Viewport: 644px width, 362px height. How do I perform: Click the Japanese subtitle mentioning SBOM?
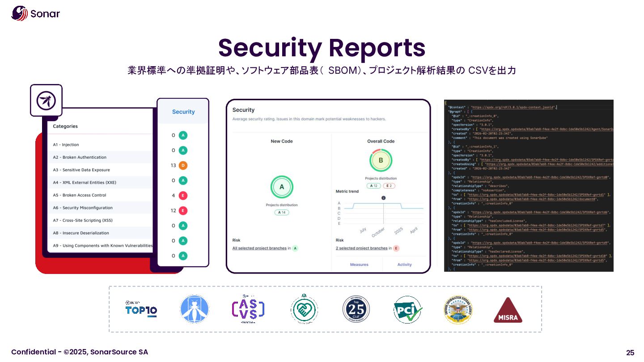point(322,71)
